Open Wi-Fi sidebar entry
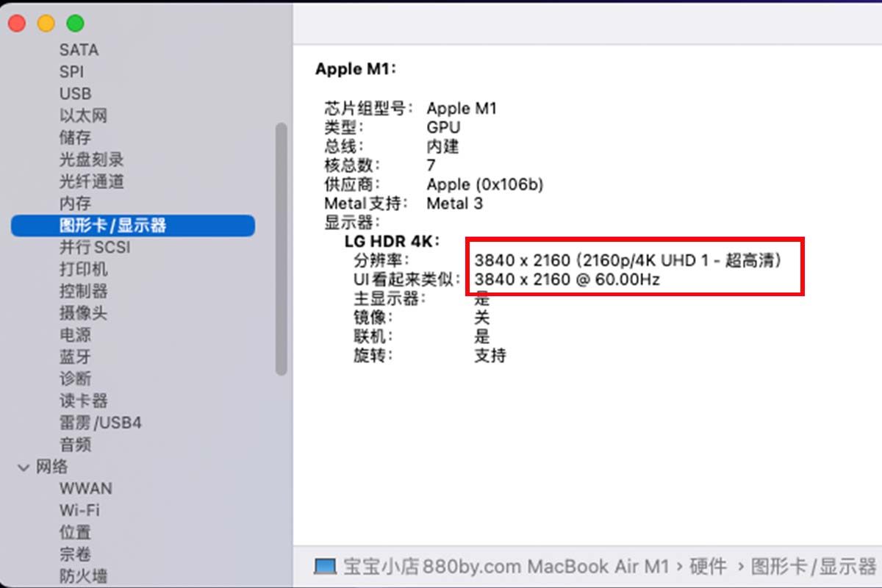 pyautogui.click(x=79, y=510)
